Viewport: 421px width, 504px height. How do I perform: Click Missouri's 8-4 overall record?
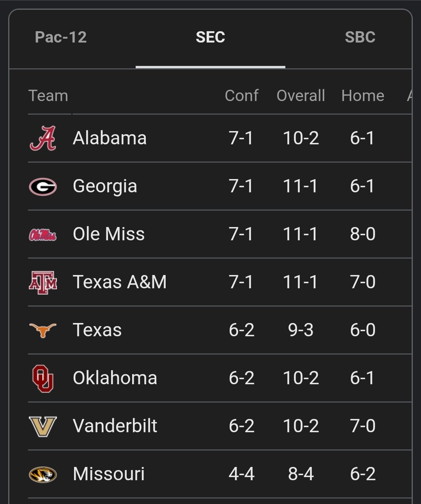coord(301,474)
